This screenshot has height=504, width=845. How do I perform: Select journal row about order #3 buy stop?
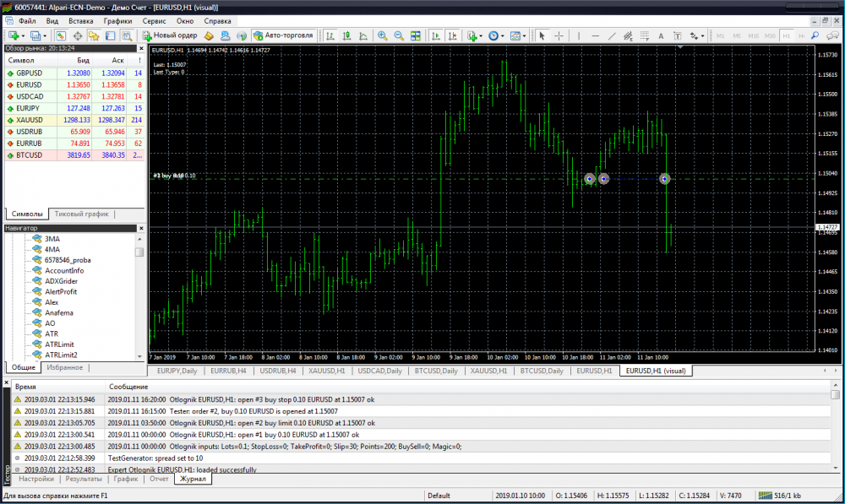coord(421,399)
